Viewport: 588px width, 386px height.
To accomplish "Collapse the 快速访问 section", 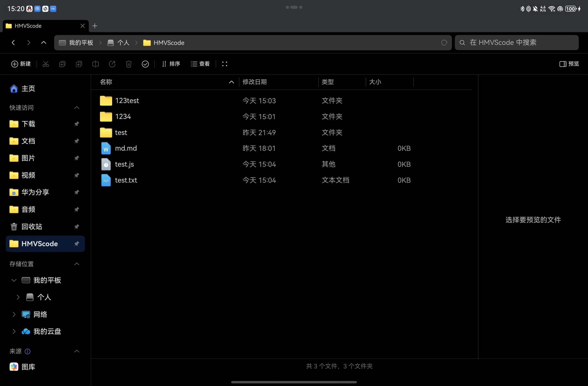I will [x=77, y=108].
